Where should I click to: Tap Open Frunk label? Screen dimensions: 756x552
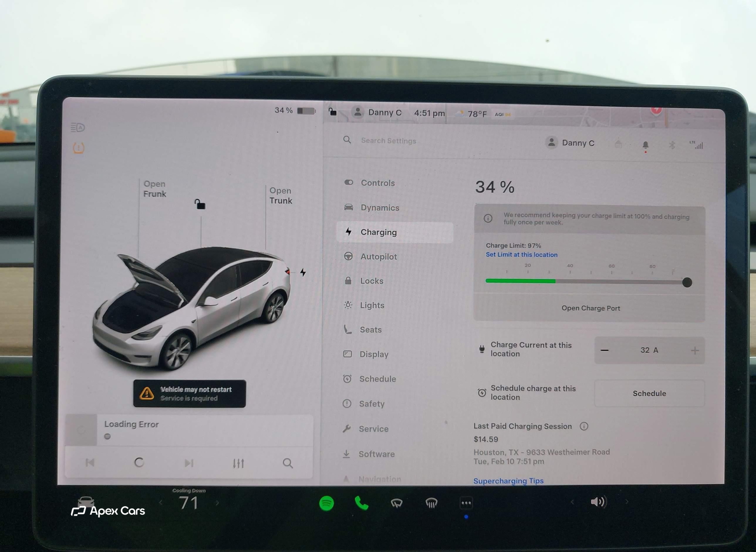pyautogui.click(x=155, y=189)
